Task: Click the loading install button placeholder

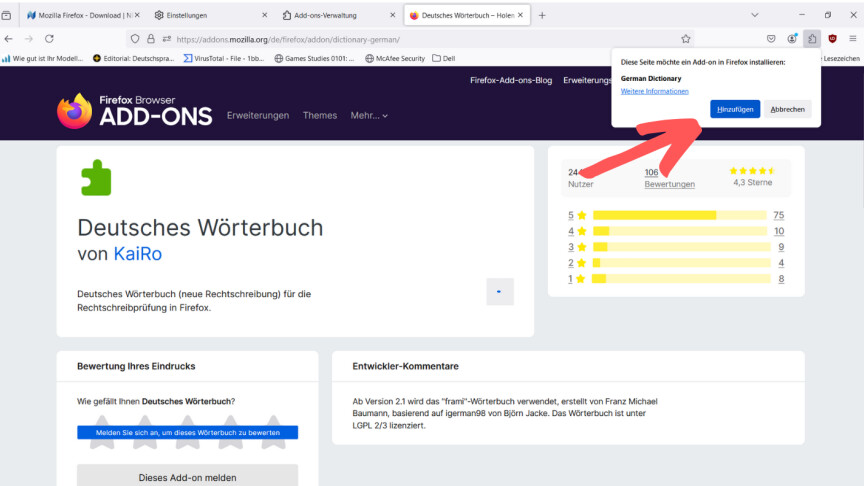Action: click(x=500, y=291)
